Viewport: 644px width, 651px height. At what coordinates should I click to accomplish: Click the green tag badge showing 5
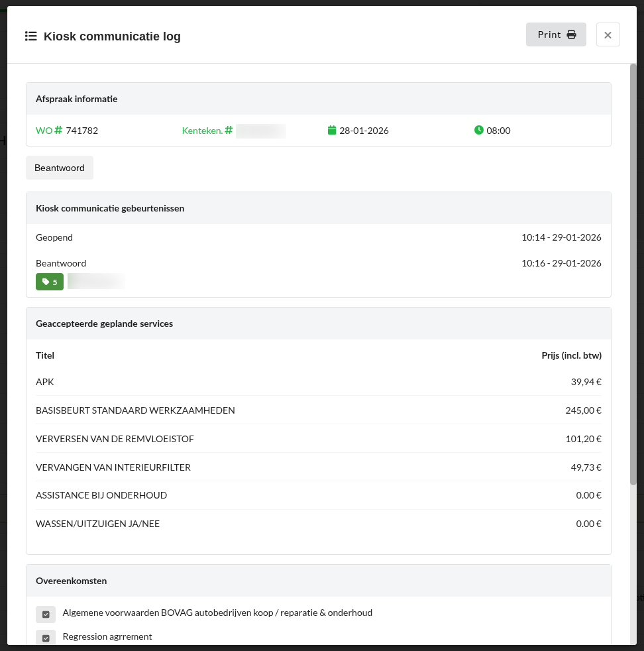[50, 282]
